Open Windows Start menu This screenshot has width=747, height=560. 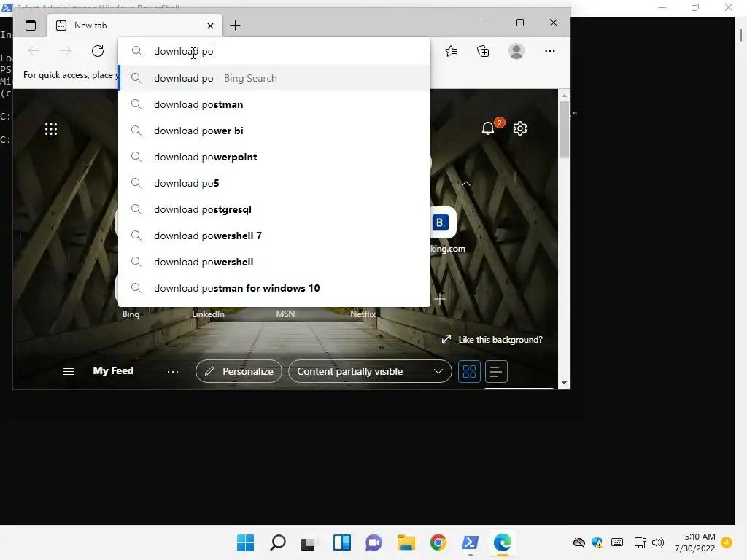tap(245, 542)
